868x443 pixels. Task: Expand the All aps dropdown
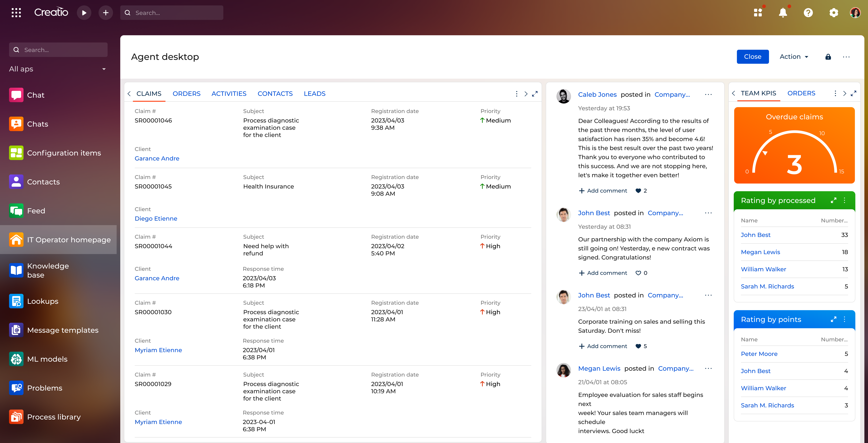pyautogui.click(x=104, y=69)
